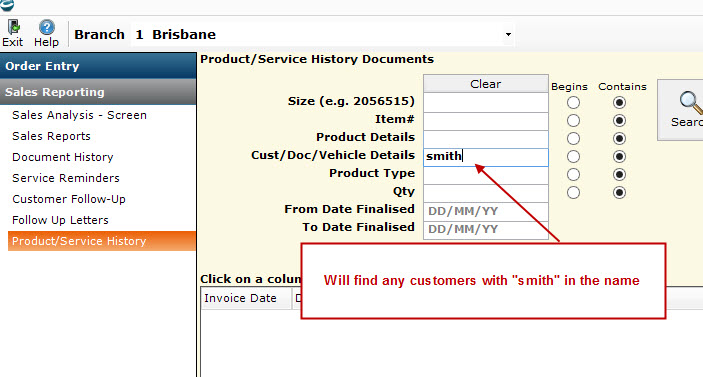703x377 pixels.
Task: Expand the Order Entry section
Action: pos(98,66)
